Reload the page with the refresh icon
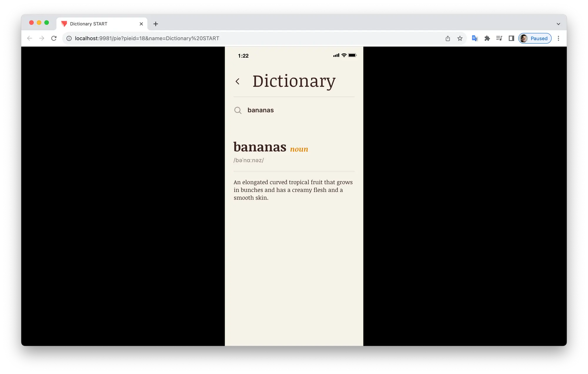 54,38
